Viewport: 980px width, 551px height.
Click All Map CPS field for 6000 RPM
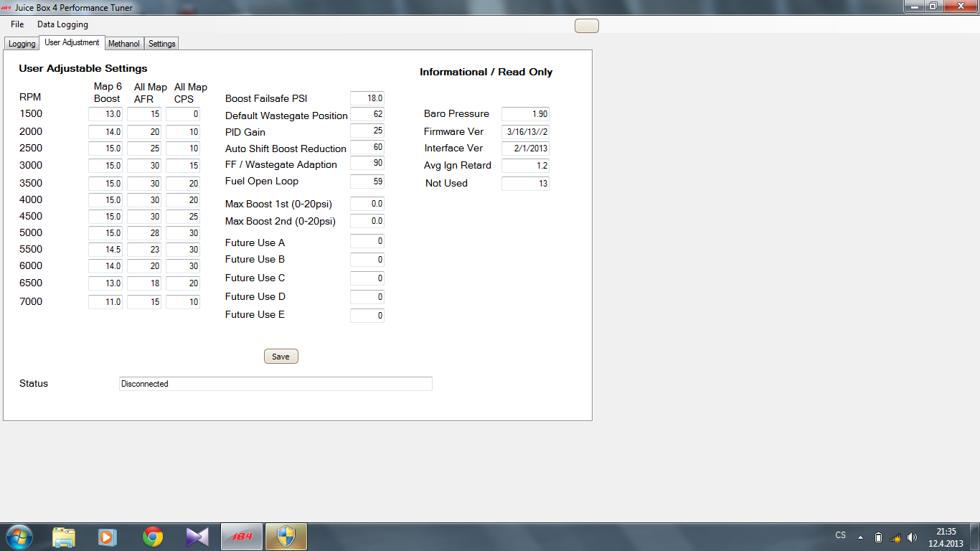(x=183, y=266)
